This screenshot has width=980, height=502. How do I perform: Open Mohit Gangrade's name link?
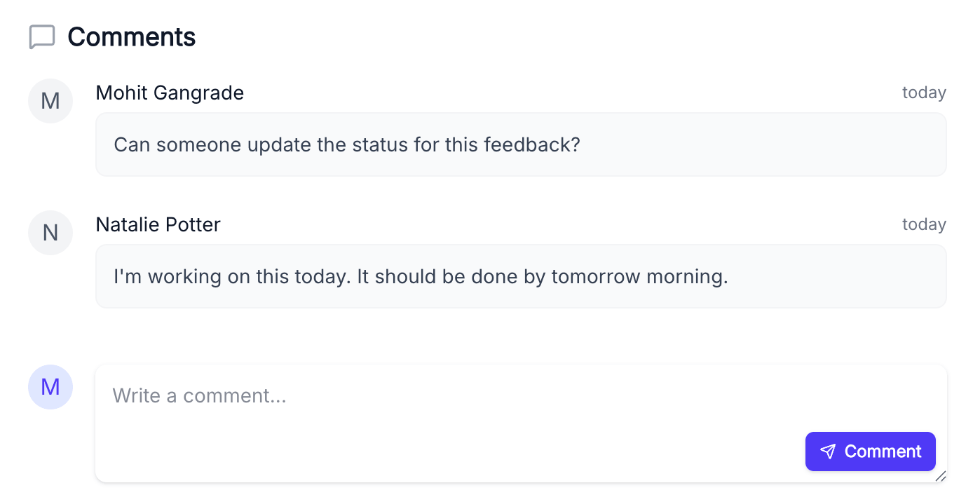click(170, 93)
